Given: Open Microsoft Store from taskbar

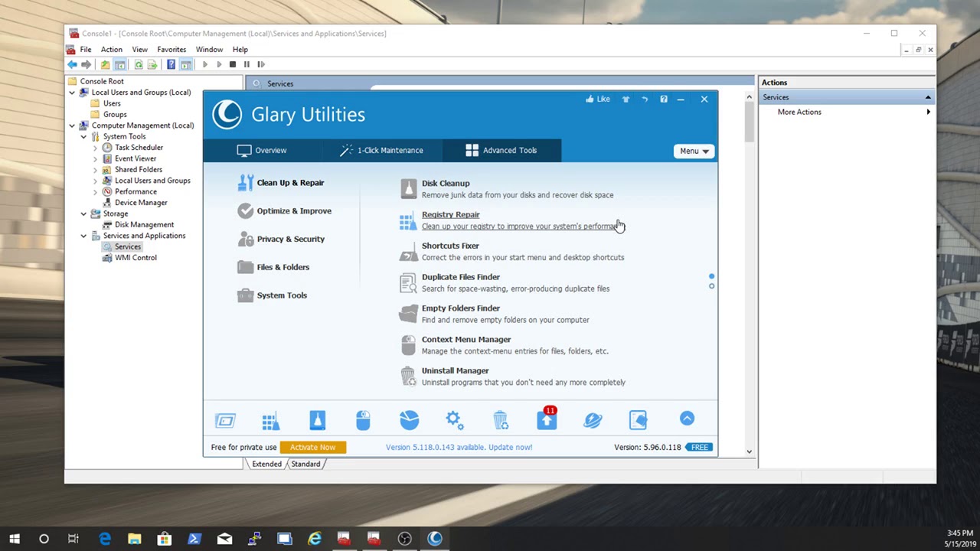Looking at the screenshot, I should [x=165, y=539].
